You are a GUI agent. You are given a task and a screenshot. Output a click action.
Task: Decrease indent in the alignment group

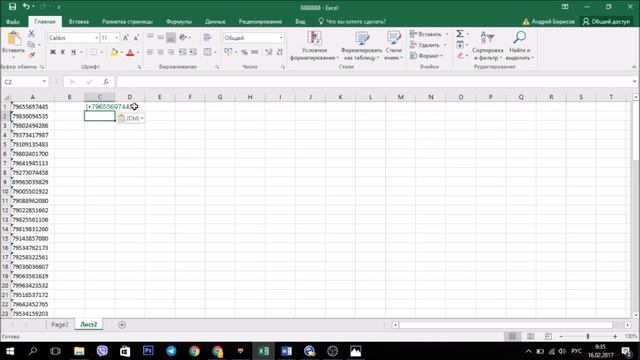[182, 52]
